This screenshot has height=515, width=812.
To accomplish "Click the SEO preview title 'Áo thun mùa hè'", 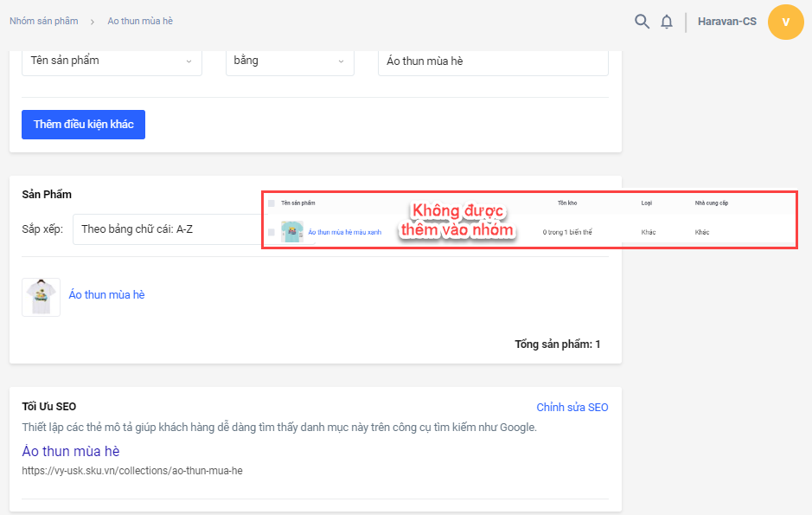I will click(x=70, y=451).
